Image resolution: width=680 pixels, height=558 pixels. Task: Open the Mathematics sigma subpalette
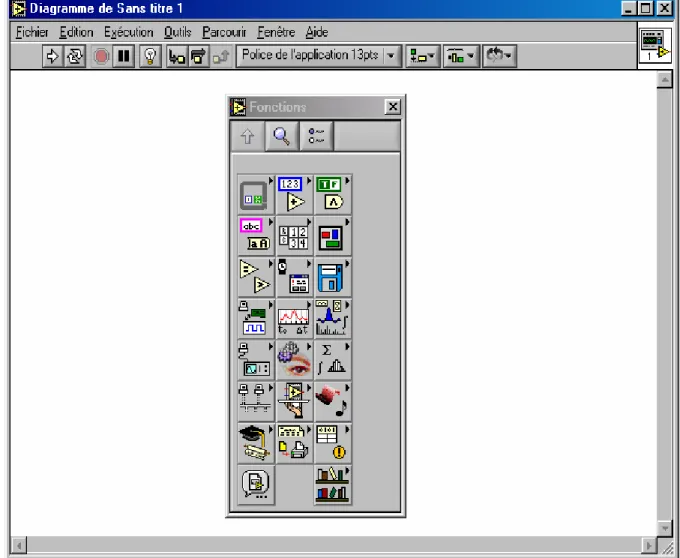click(332, 360)
